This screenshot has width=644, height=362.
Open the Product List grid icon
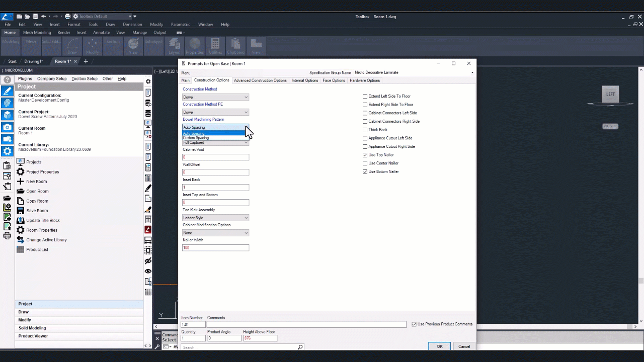point(21,249)
